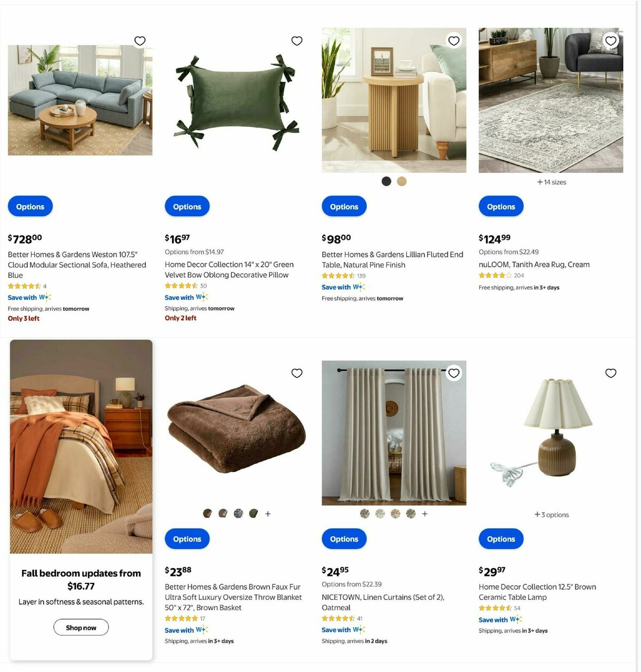Open nuLOOM Tanith Area Rug product title
This screenshot has width=641, height=672.
pyautogui.click(x=534, y=264)
